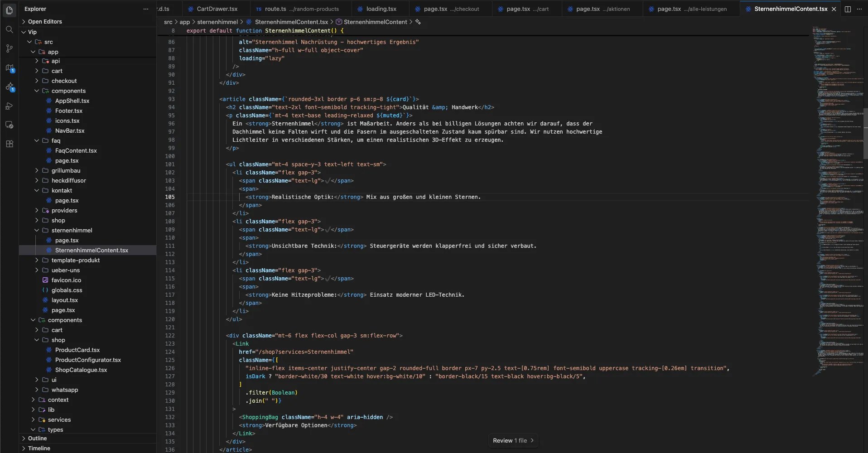This screenshot has width=868, height=453.
Task: Select FaqContent.tsx in the file tree
Action: (x=76, y=150)
